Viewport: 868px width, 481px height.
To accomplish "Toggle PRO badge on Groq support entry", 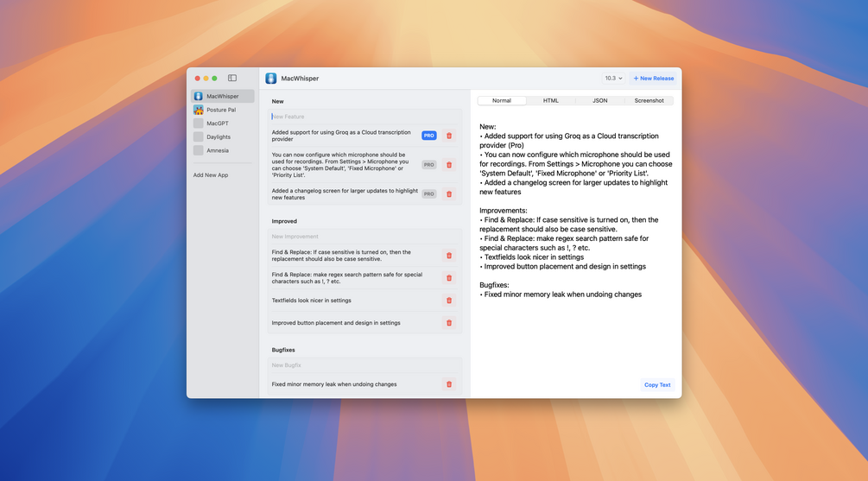I will pos(429,136).
